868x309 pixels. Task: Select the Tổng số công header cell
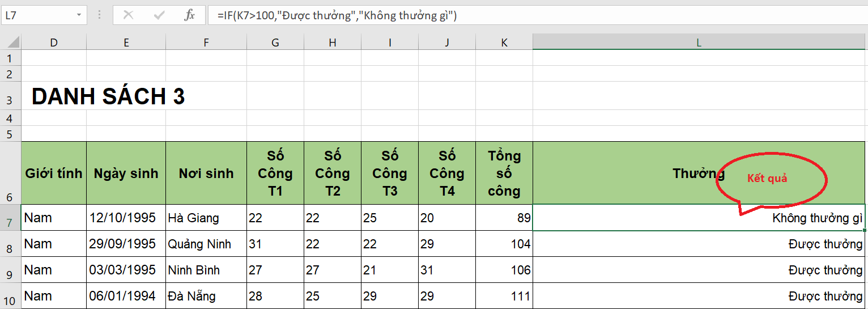[504, 173]
